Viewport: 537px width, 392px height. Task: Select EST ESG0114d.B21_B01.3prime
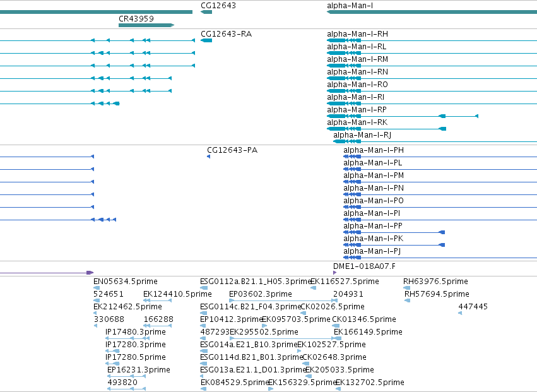point(251,357)
